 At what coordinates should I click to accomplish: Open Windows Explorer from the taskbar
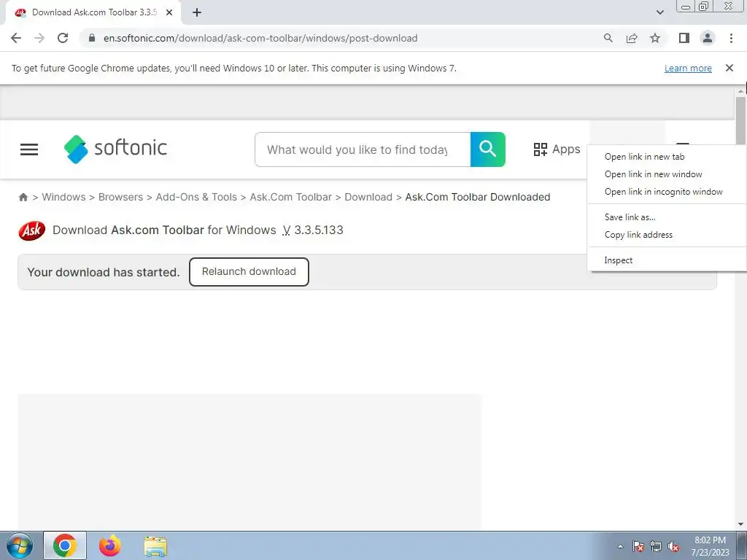pyautogui.click(x=155, y=546)
